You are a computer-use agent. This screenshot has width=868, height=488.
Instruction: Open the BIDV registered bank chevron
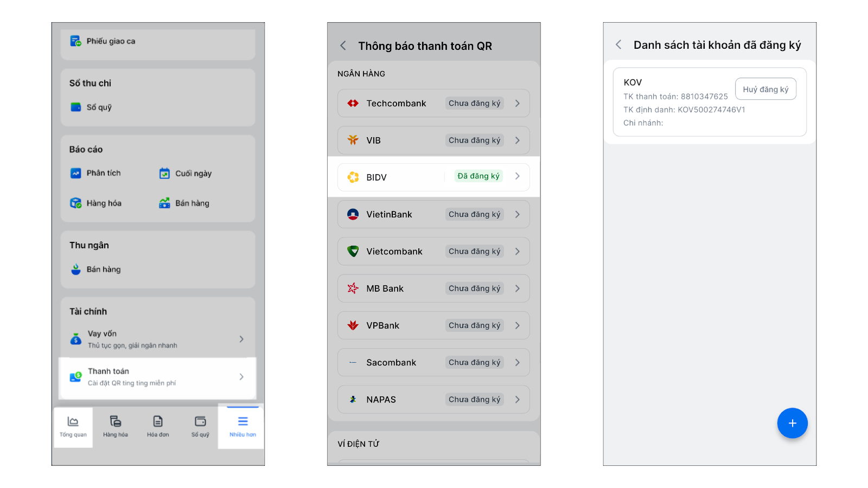[x=518, y=176]
